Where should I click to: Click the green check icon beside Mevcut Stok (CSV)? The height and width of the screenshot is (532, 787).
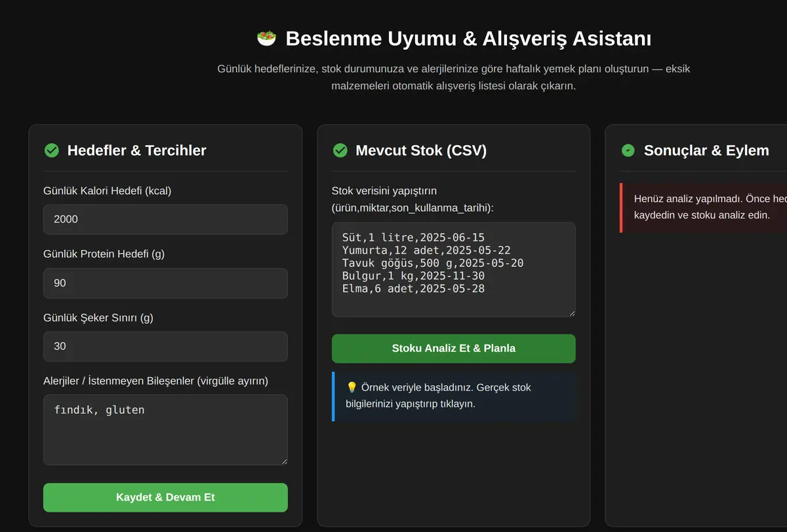click(x=340, y=150)
